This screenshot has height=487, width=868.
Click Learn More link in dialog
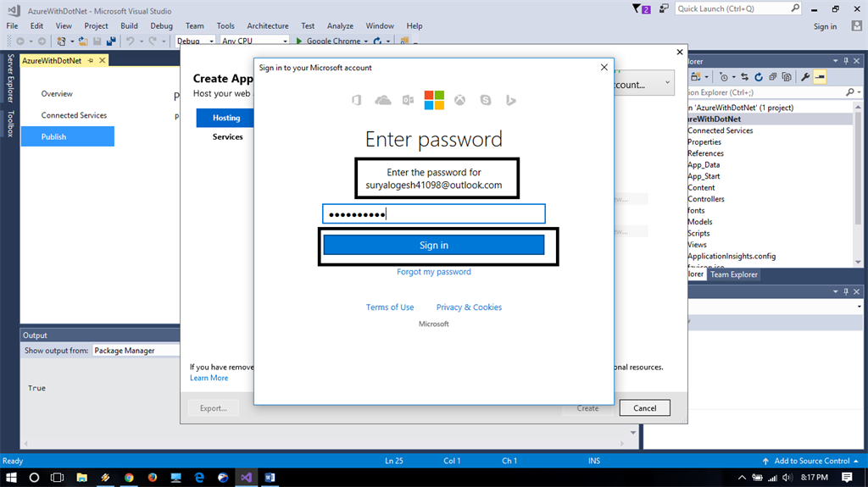click(x=209, y=378)
